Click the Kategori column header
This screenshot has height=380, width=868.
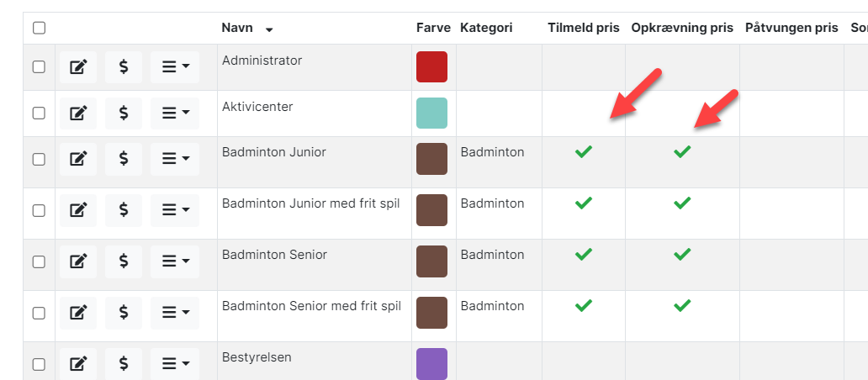coord(486,28)
